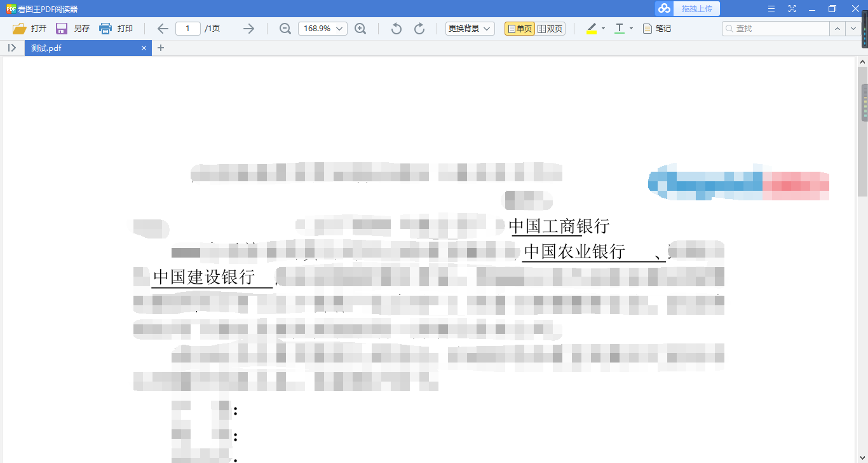Select the 测试.pdf tab
The width and height of the screenshot is (868, 463).
pyautogui.click(x=88, y=48)
